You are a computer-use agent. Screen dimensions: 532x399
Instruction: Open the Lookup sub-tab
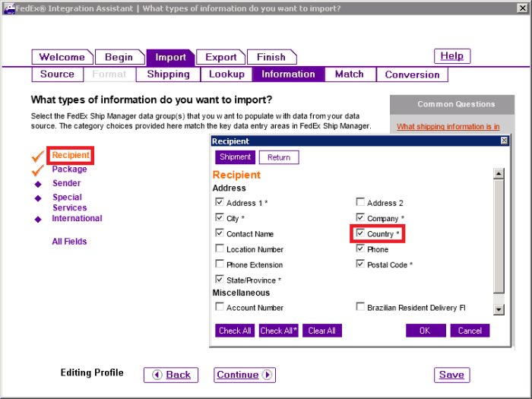click(x=226, y=74)
